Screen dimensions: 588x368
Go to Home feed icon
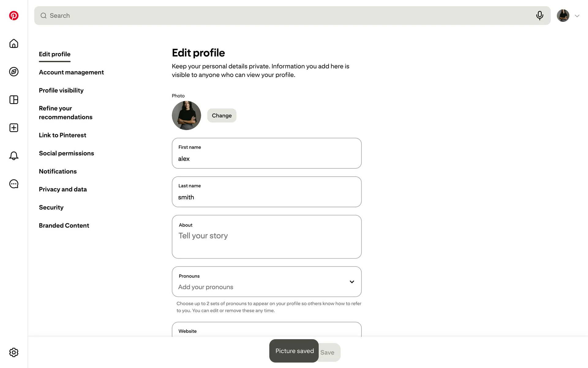14,44
